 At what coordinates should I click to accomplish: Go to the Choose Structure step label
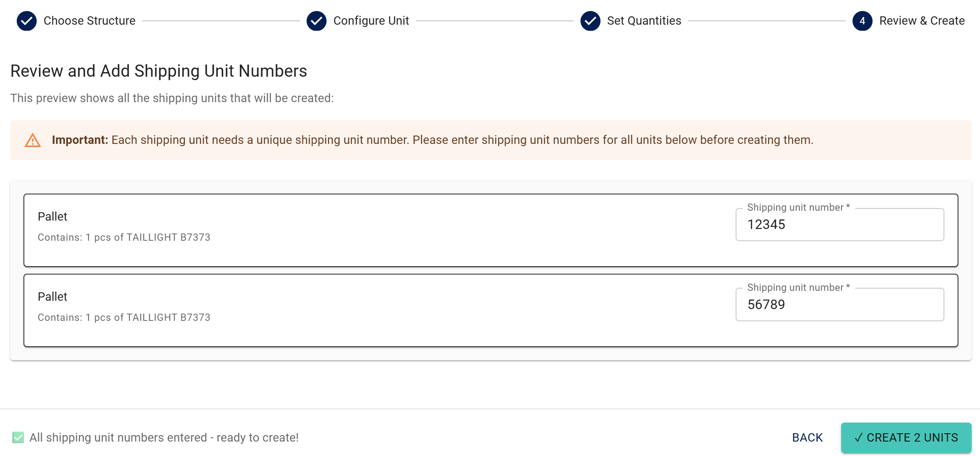(90, 21)
